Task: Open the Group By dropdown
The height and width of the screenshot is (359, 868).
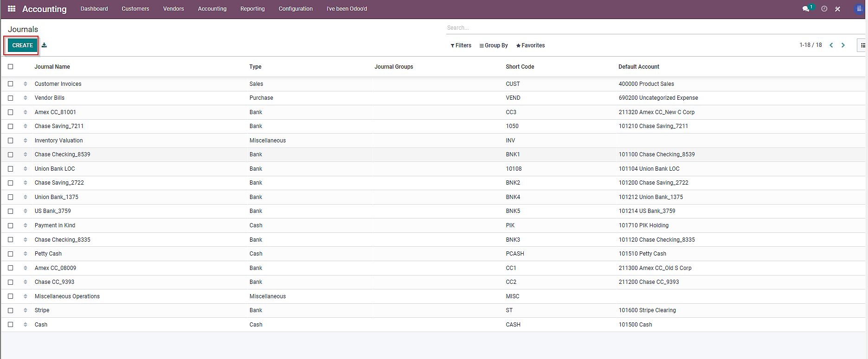Action: tap(494, 45)
